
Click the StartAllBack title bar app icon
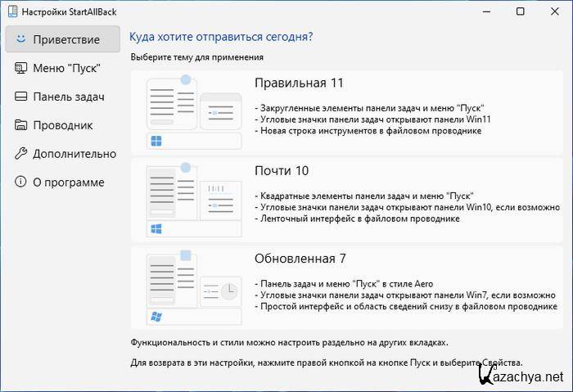click(11, 11)
